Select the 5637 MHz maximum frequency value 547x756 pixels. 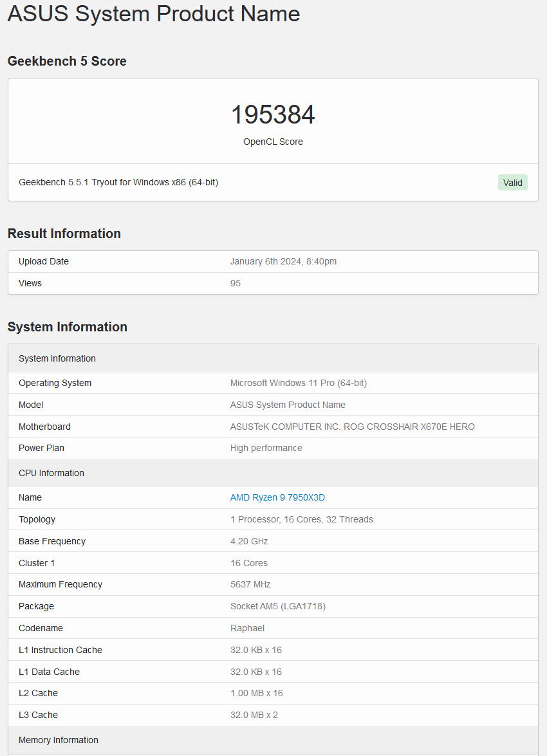pos(250,584)
